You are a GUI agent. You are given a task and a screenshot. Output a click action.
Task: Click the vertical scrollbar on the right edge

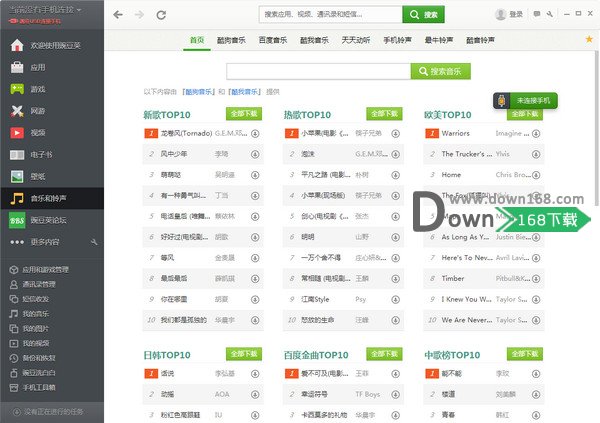(x=597, y=128)
